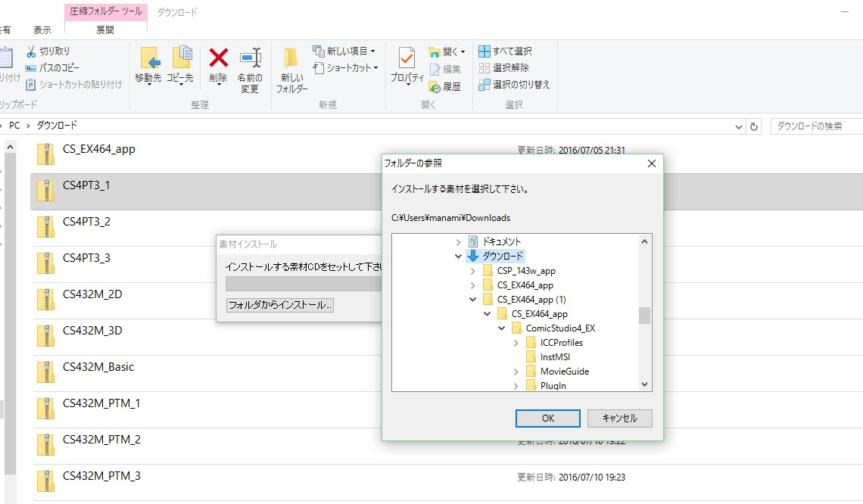Expand the CSP_143w_app folder node

pyautogui.click(x=473, y=271)
